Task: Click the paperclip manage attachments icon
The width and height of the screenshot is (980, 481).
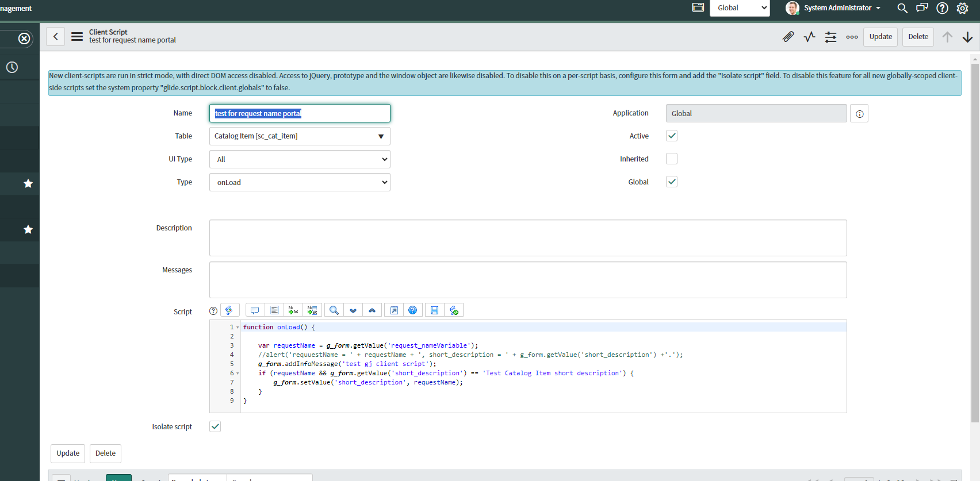Action: tap(788, 37)
